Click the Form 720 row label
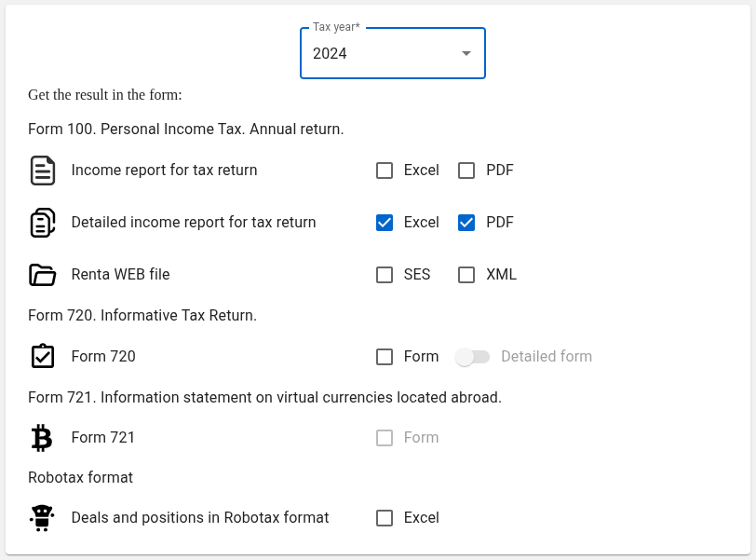Screen dimensions: 756x560 (101, 357)
